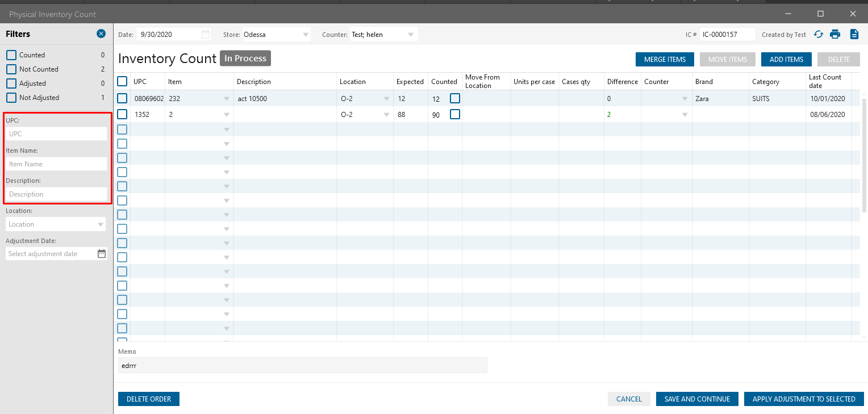Expand the Item dropdown in the 1352 row
This screenshot has height=414, width=868.
(x=227, y=115)
